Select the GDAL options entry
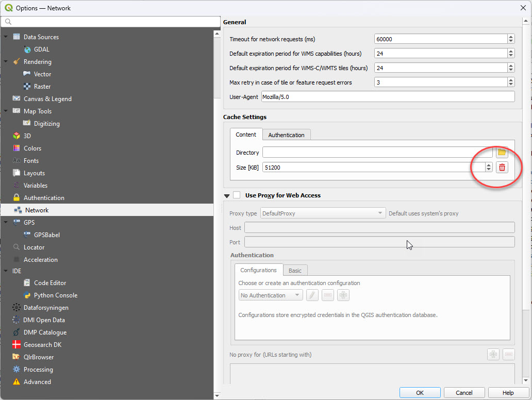 click(x=41, y=49)
